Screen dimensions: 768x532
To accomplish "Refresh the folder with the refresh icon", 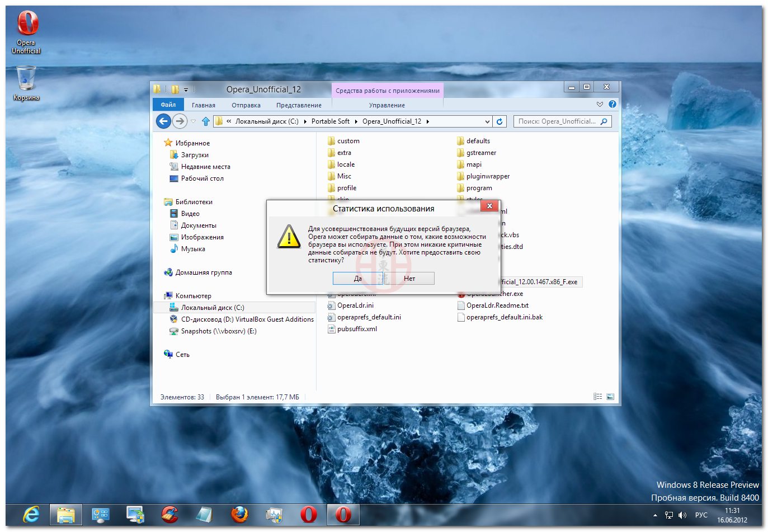I will [x=500, y=121].
